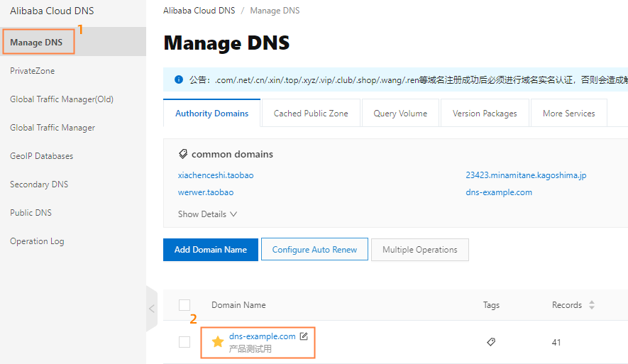Edit the remark of dns-example.com via pencil icon
This screenshot has width=628, height=364.
[x=304, y=336]
